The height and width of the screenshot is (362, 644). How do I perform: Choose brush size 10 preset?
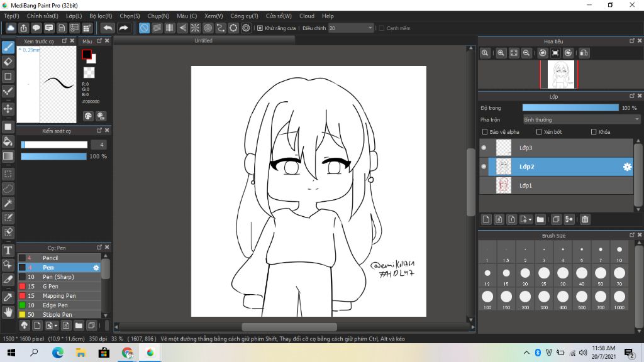click(x=619, y=252)
